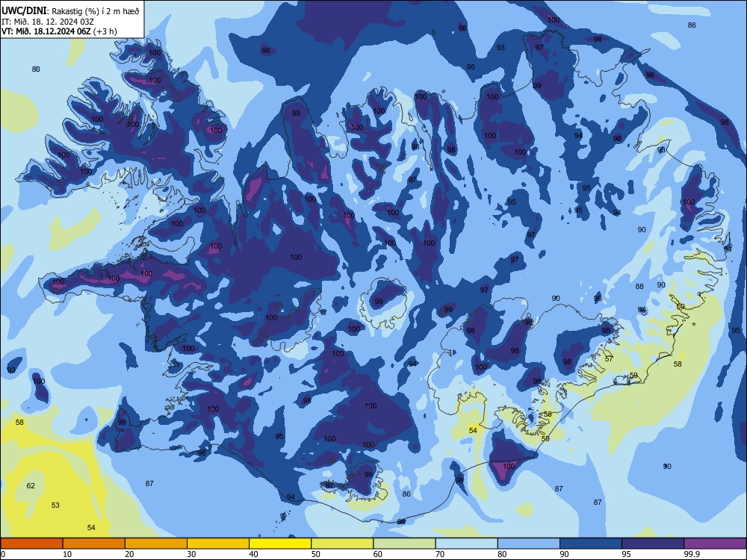
Task: Click the 50–60 pale yellow legend swatch
Action: pos(342,544)
